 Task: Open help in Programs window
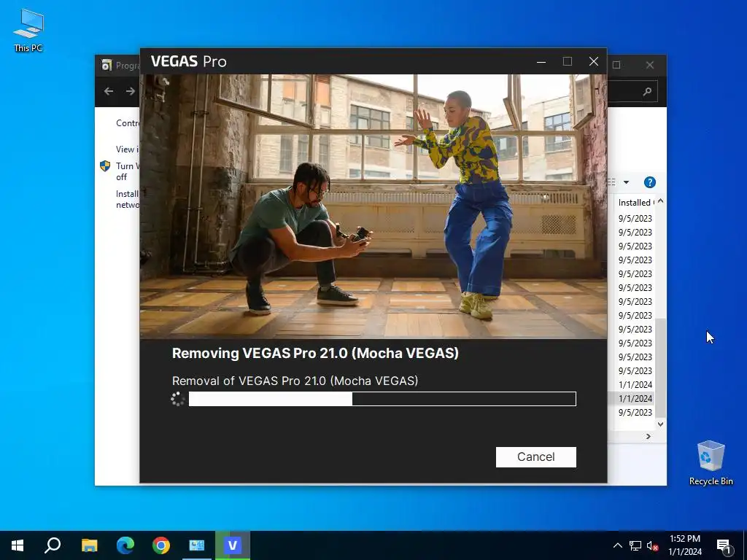click(650, 182)
